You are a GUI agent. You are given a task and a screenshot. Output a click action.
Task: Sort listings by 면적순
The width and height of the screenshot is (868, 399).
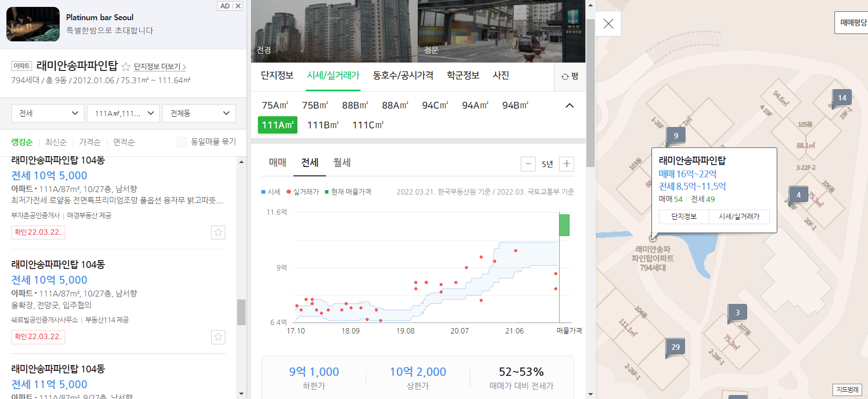click(124, 142)
